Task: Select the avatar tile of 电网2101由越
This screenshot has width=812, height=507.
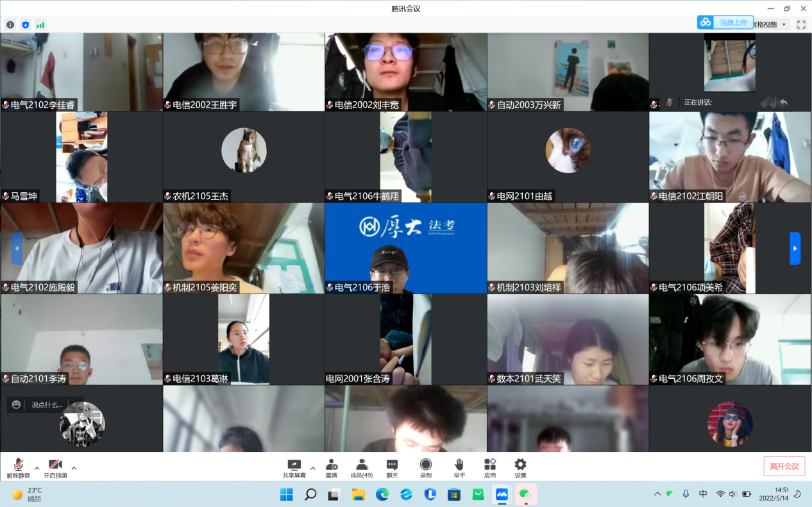Action: (x=568, y=157)
